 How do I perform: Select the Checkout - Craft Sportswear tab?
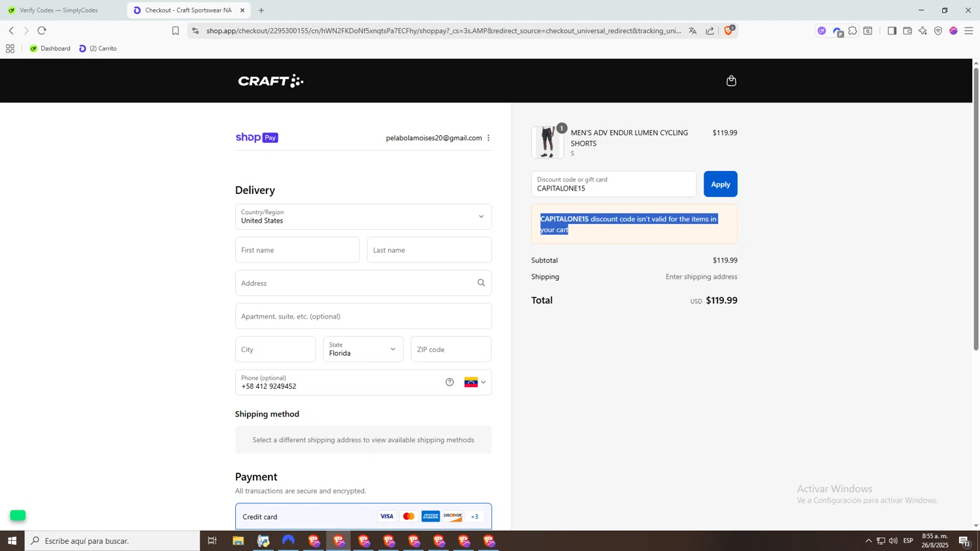point(188,10)
